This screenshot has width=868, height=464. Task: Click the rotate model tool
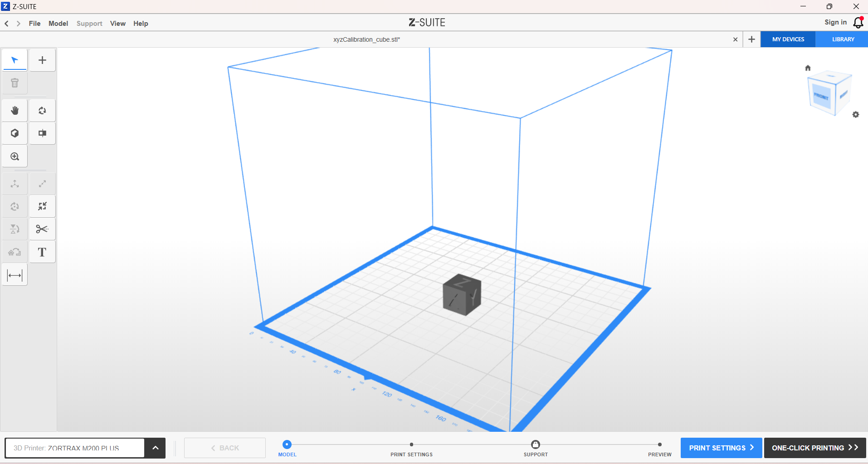pyautogui.click(x=15, y=206)
